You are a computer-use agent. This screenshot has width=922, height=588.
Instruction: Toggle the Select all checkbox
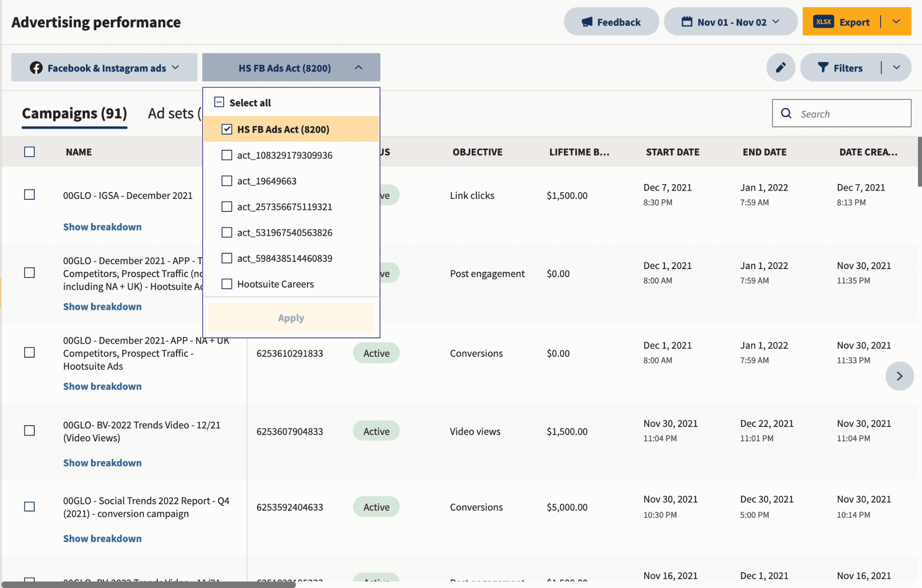219,103
